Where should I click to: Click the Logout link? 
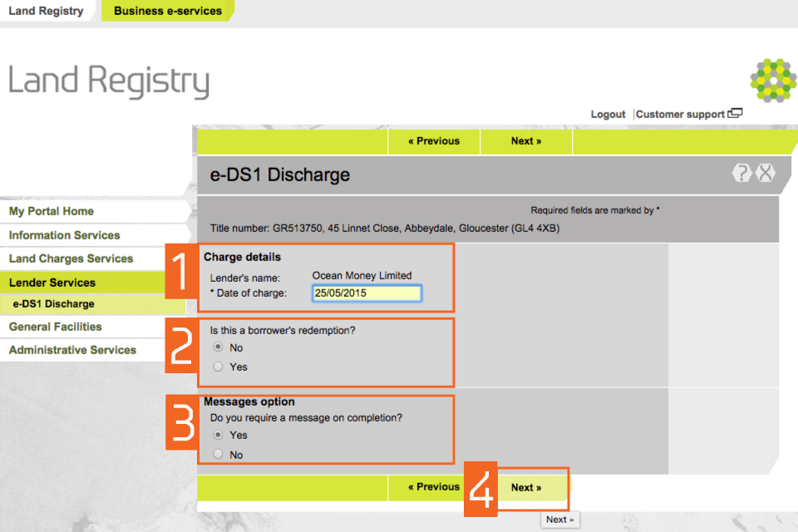tap(608, 115)
